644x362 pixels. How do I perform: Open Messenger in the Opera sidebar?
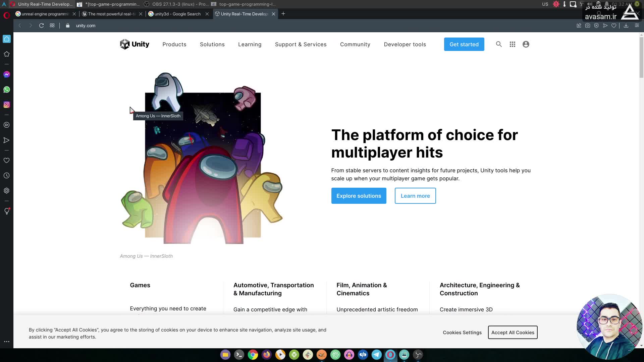tap(7, 74)
